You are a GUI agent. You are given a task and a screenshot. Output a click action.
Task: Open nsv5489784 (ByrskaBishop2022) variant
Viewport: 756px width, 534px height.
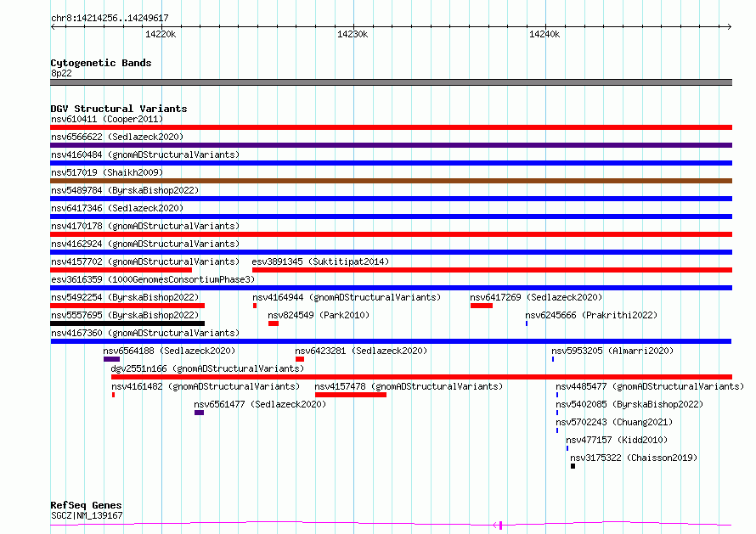(125, 190)
